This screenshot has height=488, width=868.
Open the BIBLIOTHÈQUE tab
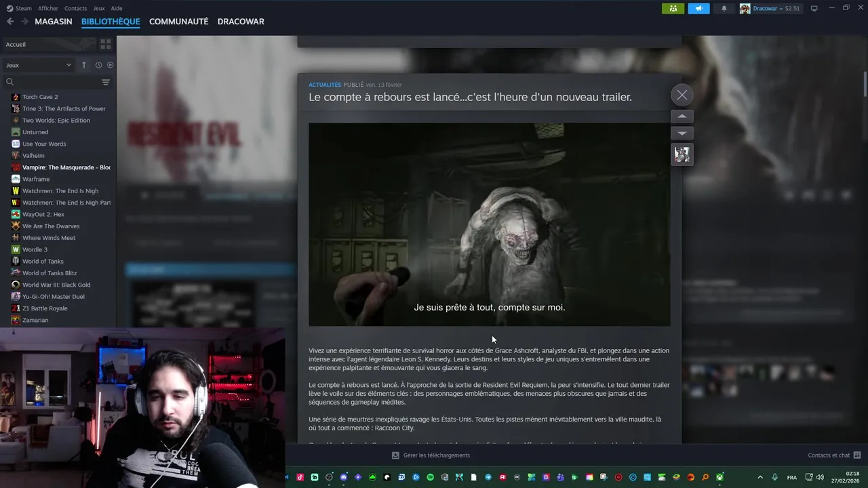point(111,22)
